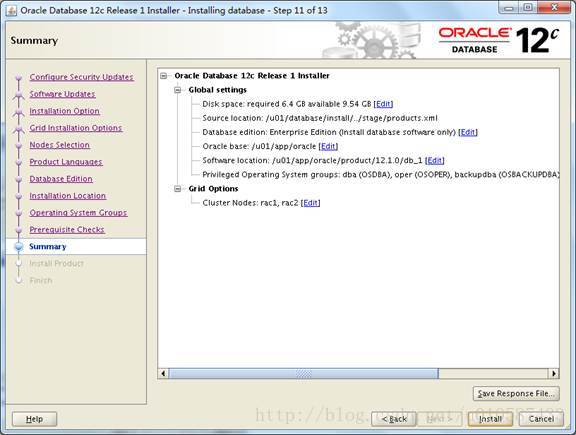The width and height of the screenshot is (576, 435).
Task: Collapse the Grid Options node
Action: point(178,189)
